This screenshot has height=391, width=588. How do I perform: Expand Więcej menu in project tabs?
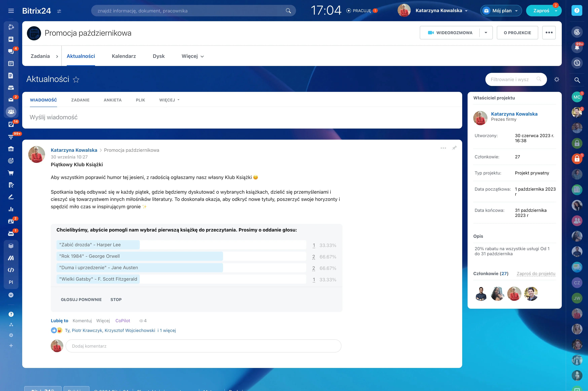pos(192,56)
